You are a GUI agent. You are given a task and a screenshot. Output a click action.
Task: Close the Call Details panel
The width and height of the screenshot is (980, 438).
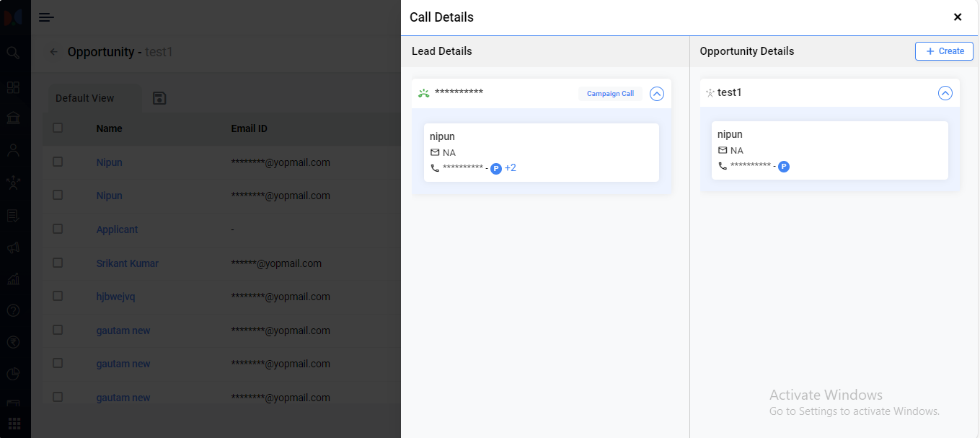click(958, 17)
